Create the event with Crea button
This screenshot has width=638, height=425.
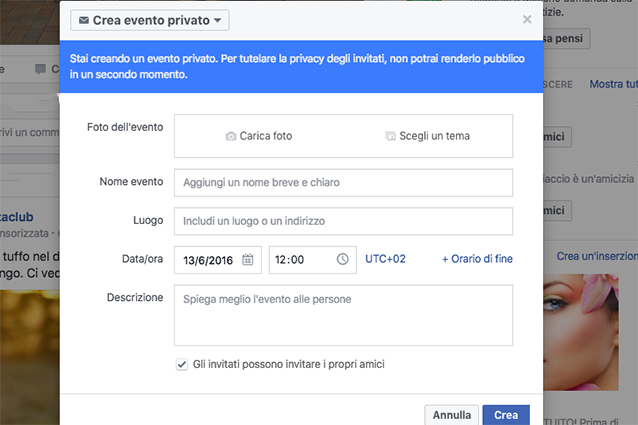point(506,415)
